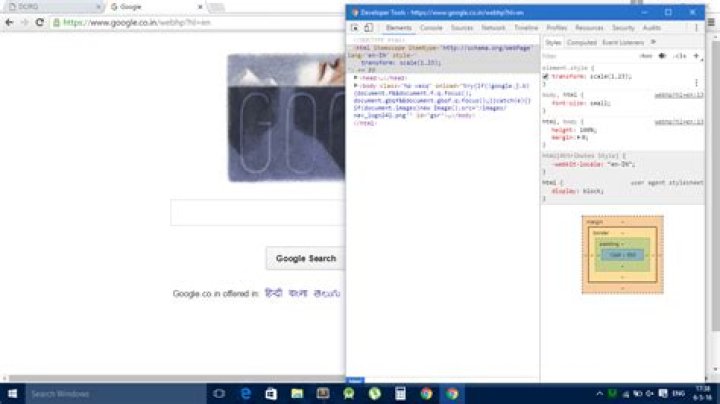Expand the body node in DOM tree
Viewport: 720px width, 404px height.
(355, 85)
